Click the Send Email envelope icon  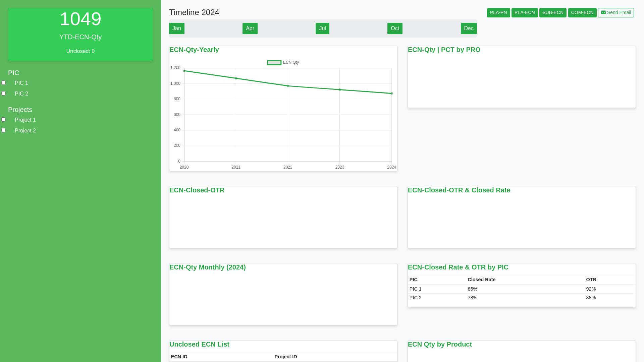603,12
